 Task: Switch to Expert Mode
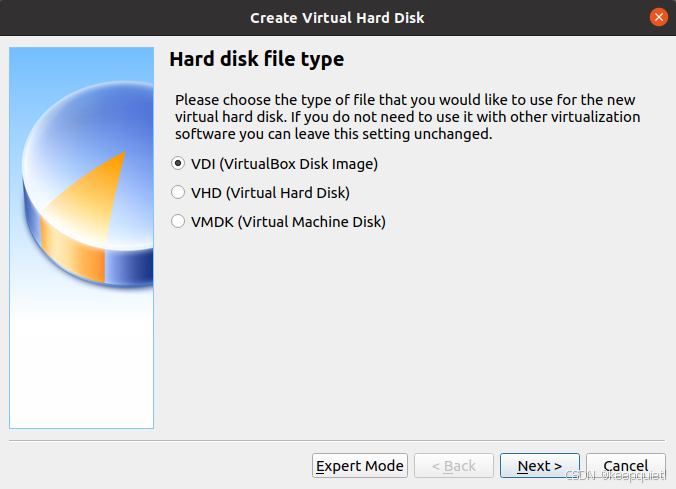[x=360, y=466]
